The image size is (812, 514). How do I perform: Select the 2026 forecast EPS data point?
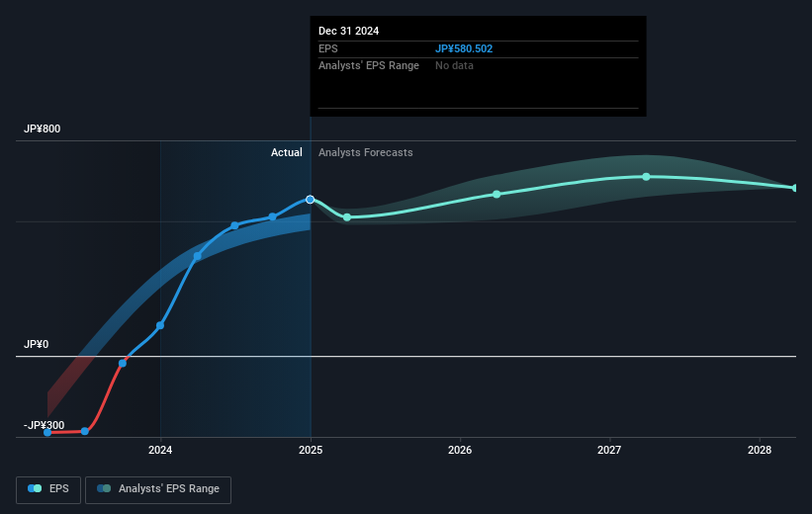point(496,194)
